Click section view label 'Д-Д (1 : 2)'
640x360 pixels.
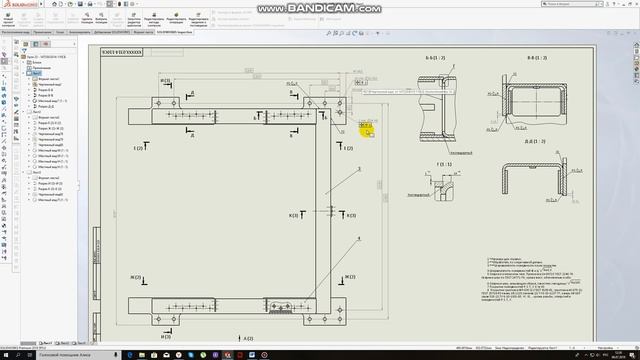click(535, 142)
